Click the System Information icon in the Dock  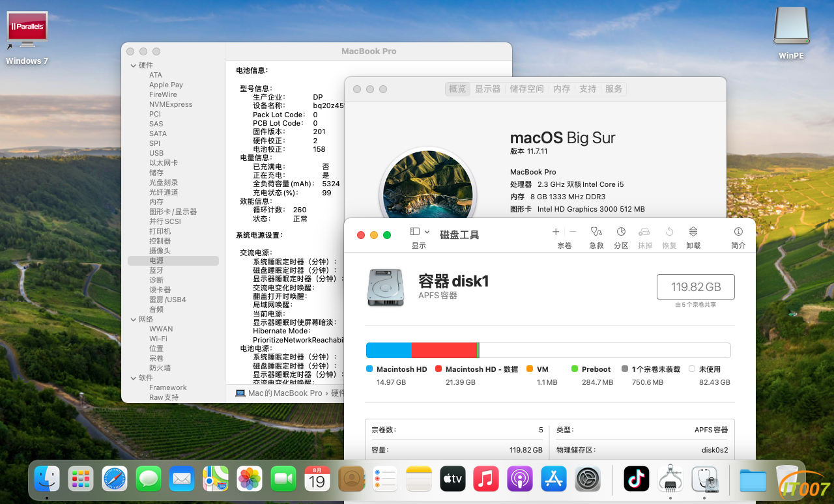pyautogui.click(x=670, y=479)
